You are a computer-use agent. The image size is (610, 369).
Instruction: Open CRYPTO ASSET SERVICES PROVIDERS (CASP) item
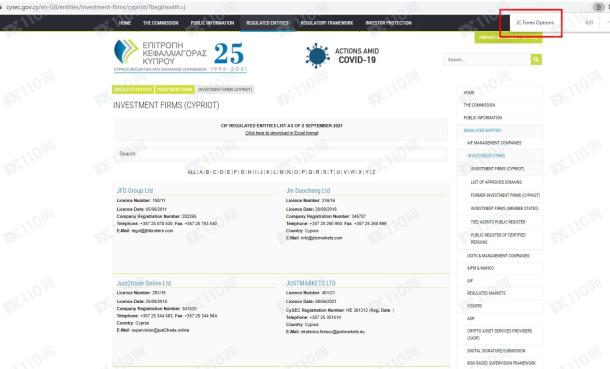click(500, 334)
